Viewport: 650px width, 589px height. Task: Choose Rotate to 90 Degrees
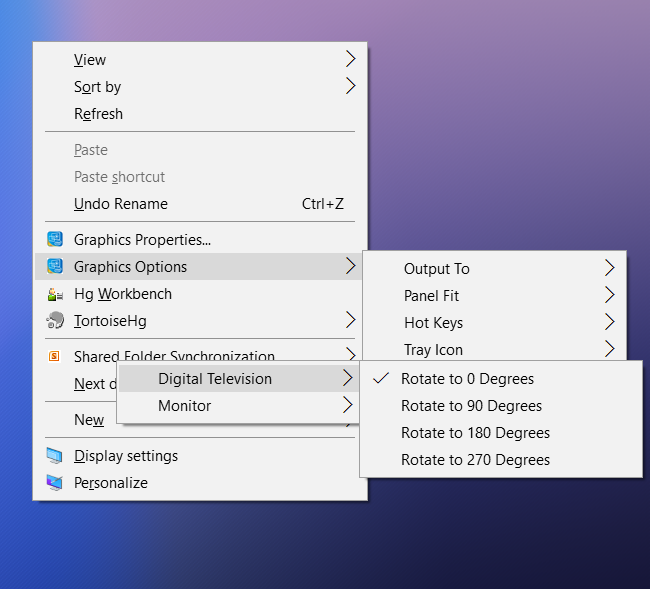(x=471, y=406)
